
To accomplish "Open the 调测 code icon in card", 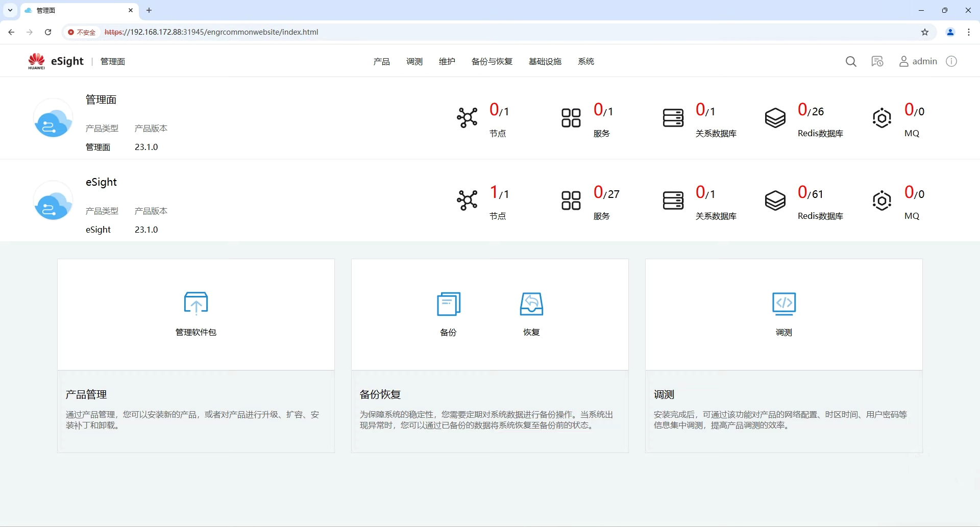I will (784, 304).
